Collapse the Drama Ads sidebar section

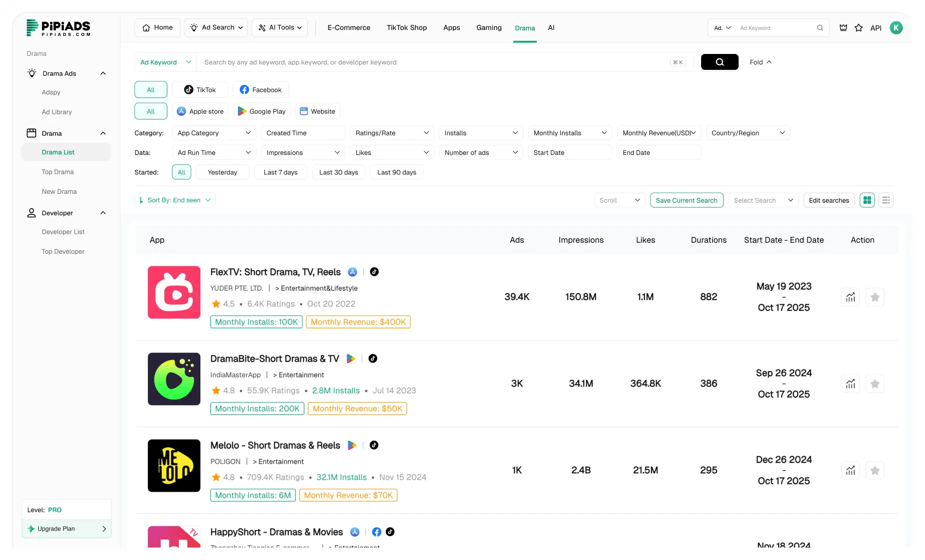[103, 73]
